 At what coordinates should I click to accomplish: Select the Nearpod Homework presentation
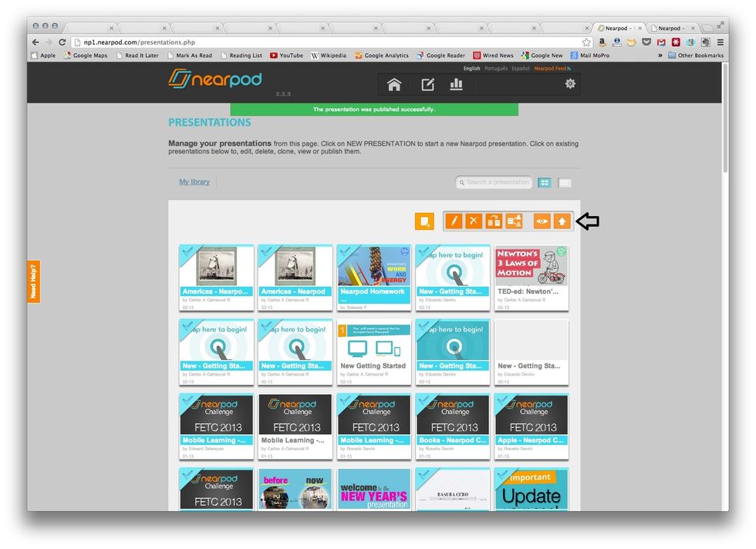pos(373,278)
